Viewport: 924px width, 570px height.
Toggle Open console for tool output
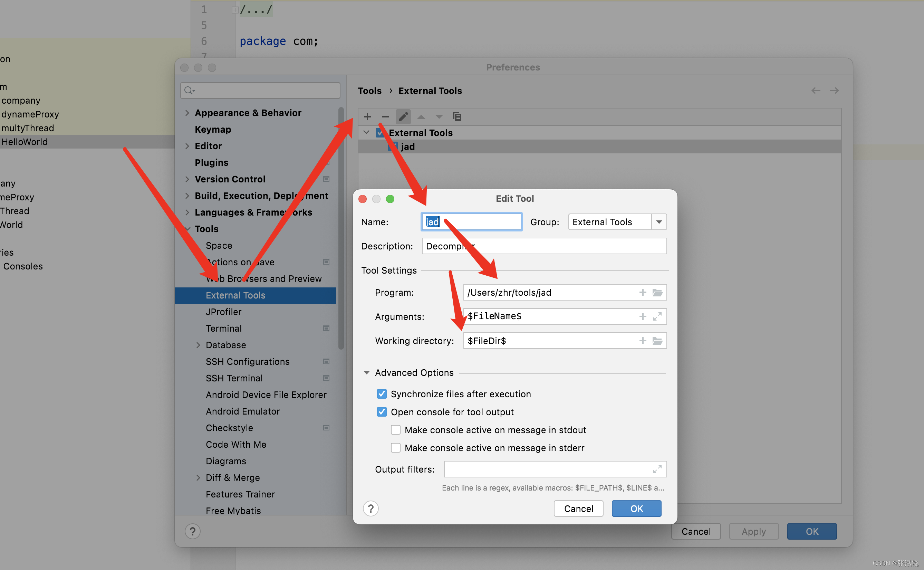click(x=382, y=412)
